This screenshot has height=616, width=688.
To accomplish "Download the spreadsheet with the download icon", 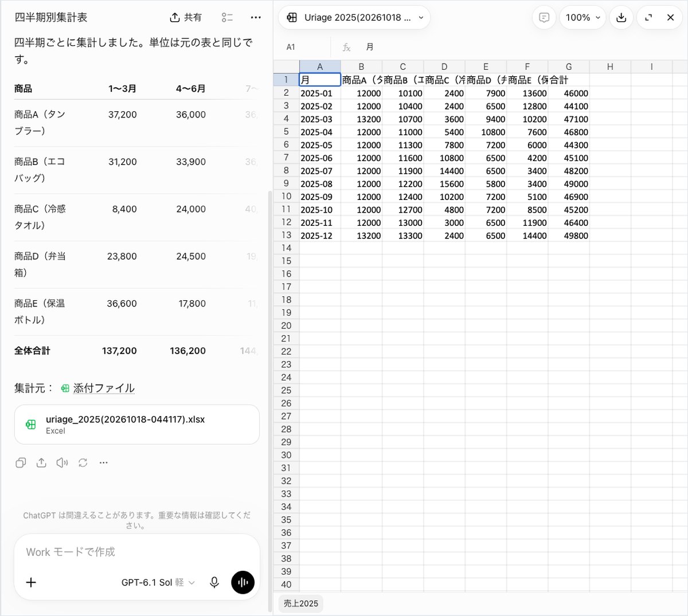I will click(x=621, y=18).
